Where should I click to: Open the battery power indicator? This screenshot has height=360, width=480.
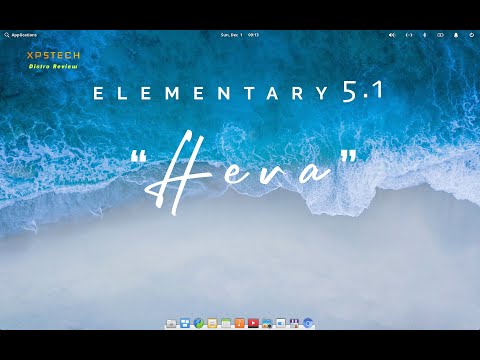tap(440, 35)
